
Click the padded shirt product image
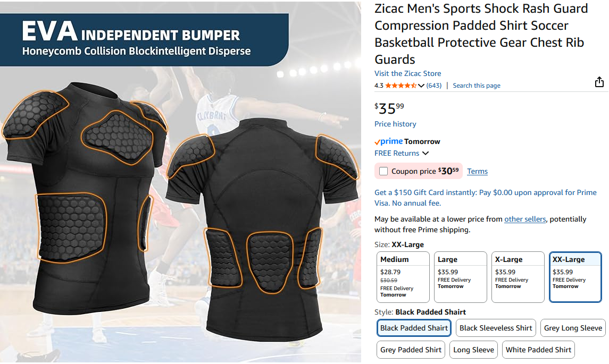coord(181,182)
